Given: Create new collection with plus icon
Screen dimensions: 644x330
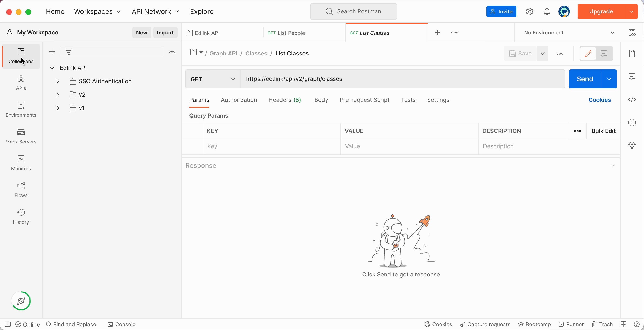Looking at the screenshot, I should [52, 52].
